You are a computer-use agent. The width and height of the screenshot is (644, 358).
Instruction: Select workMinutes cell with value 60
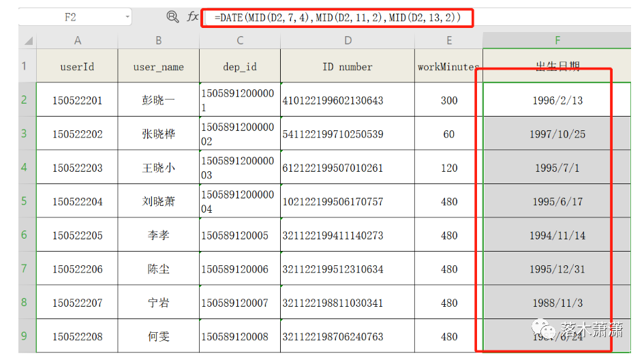click(x=449, y=134)
